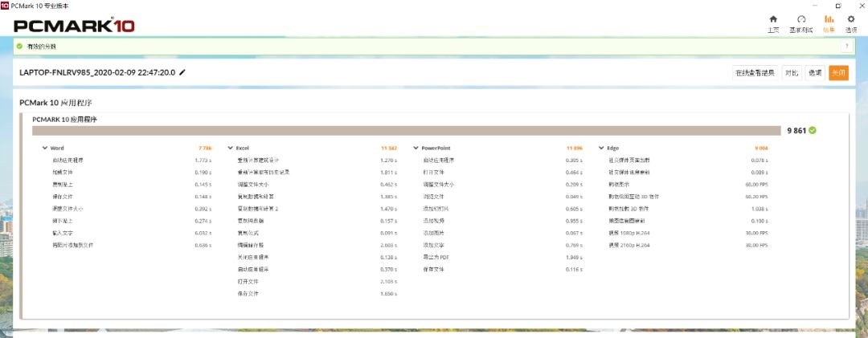Click the 对比 compare button
This screenshot has height=338, width=868.
792,73
